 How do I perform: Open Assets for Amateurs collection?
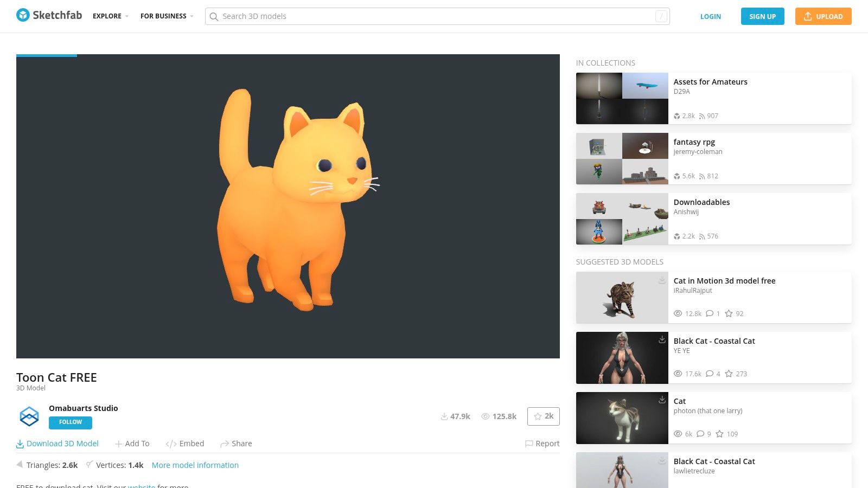click(711, 82)
